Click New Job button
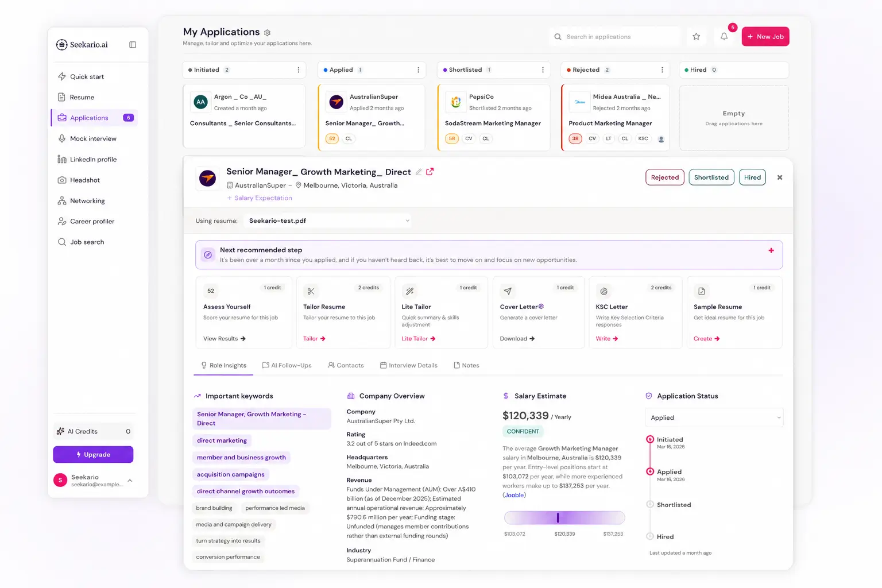 point(765,37)
